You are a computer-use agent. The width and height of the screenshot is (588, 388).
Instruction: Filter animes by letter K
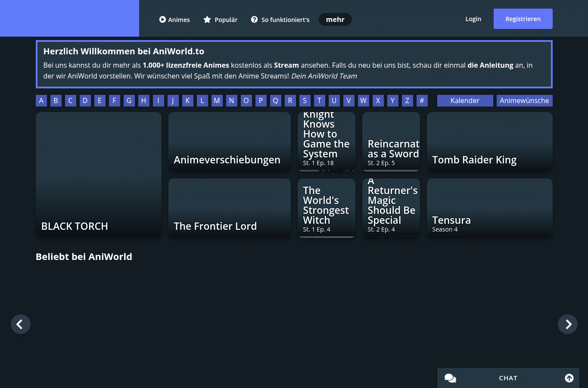point(188,100)
